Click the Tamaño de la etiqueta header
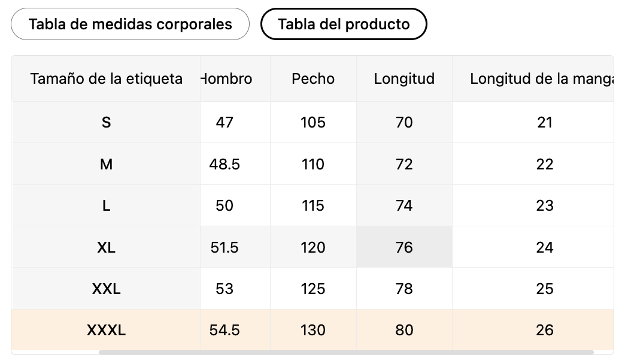 click(106, 78)
